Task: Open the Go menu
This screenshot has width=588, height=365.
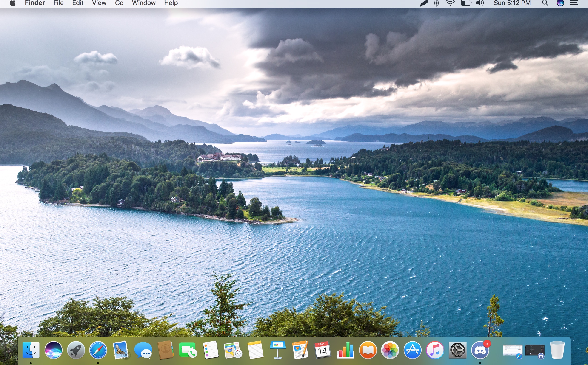Action: (x=119, y=3)
